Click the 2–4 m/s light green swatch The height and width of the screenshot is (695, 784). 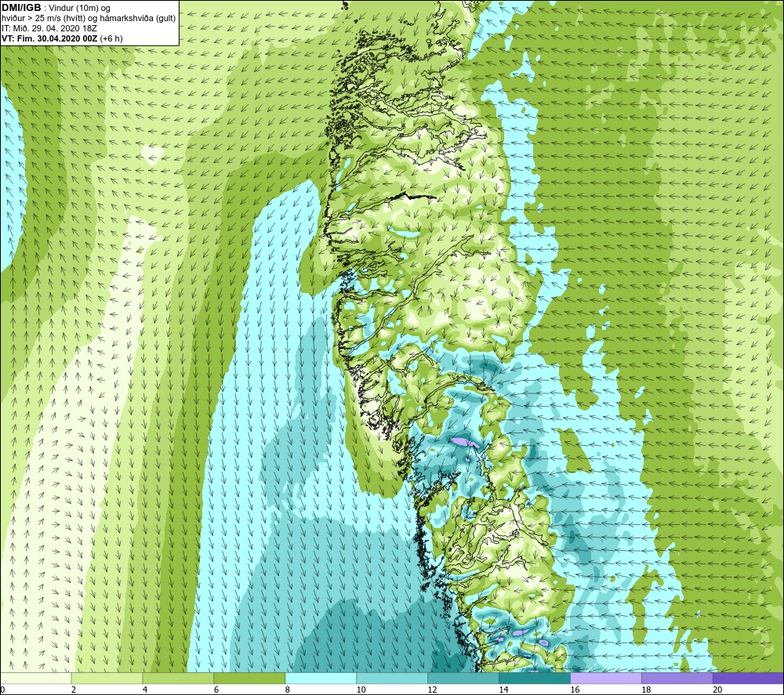click(107, 678)
